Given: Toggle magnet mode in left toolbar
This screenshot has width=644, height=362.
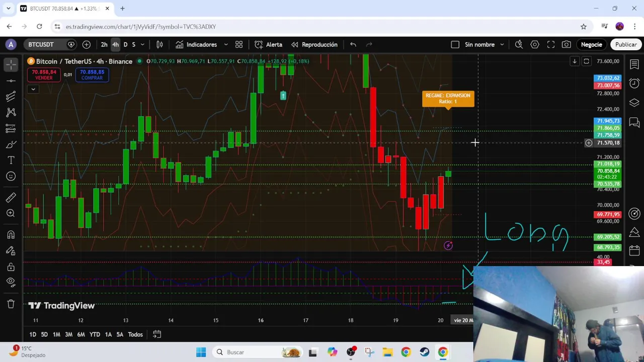Looking at the screenshot, I should coord(11,235).
